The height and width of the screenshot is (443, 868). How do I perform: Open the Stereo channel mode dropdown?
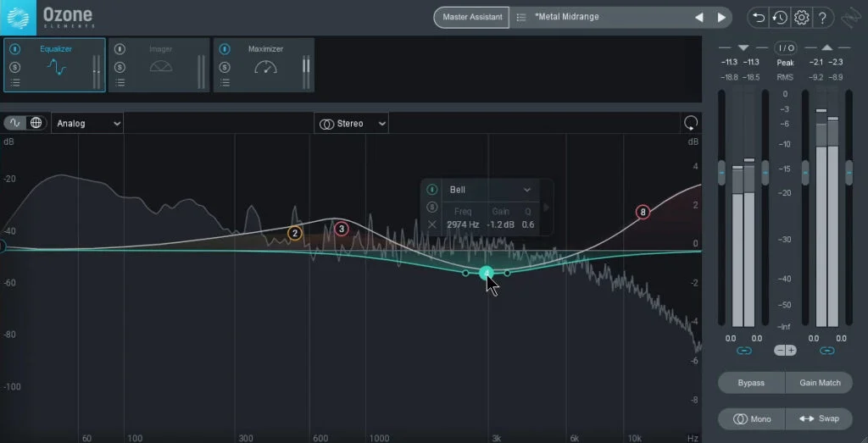click(352, 124)
